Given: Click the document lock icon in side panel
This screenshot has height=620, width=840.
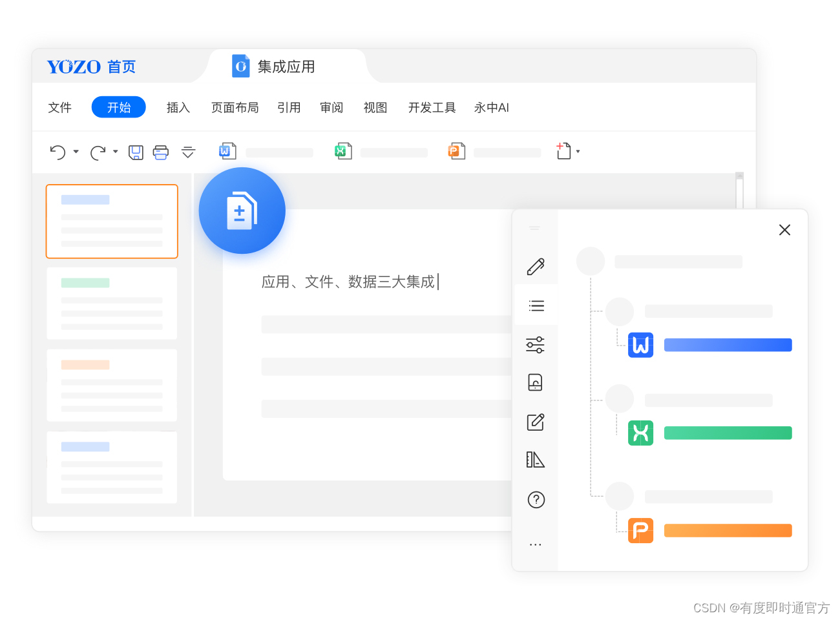Looking at the screenshot, I should (536, 383).
